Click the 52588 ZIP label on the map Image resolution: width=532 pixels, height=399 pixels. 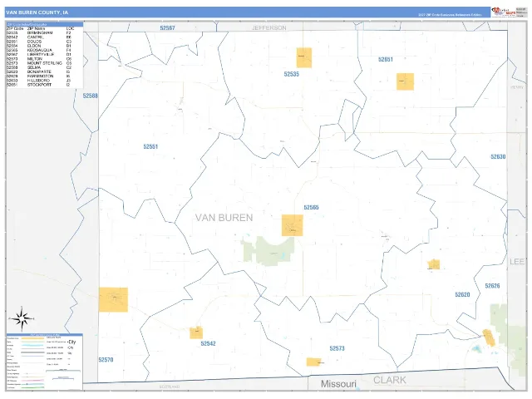91,96
